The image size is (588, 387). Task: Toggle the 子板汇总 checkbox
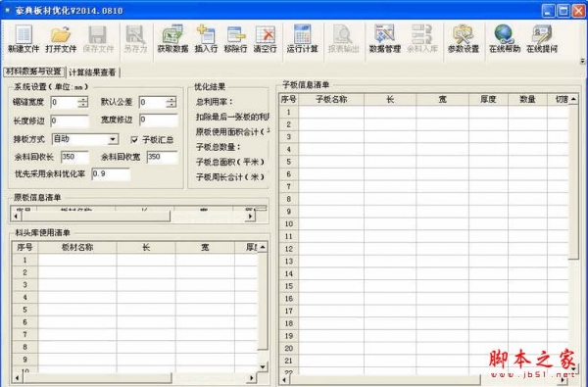[x=134, y=140]
